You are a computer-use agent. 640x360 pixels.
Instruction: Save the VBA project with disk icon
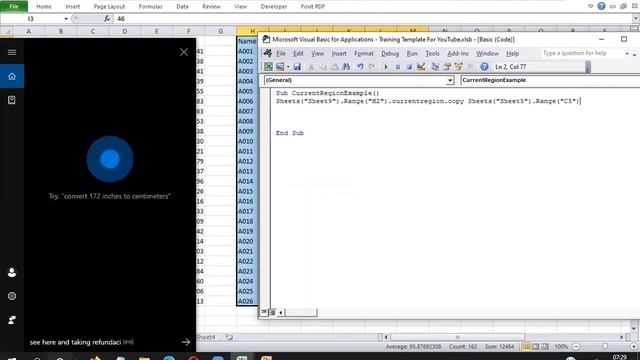[x=297, y=67]
